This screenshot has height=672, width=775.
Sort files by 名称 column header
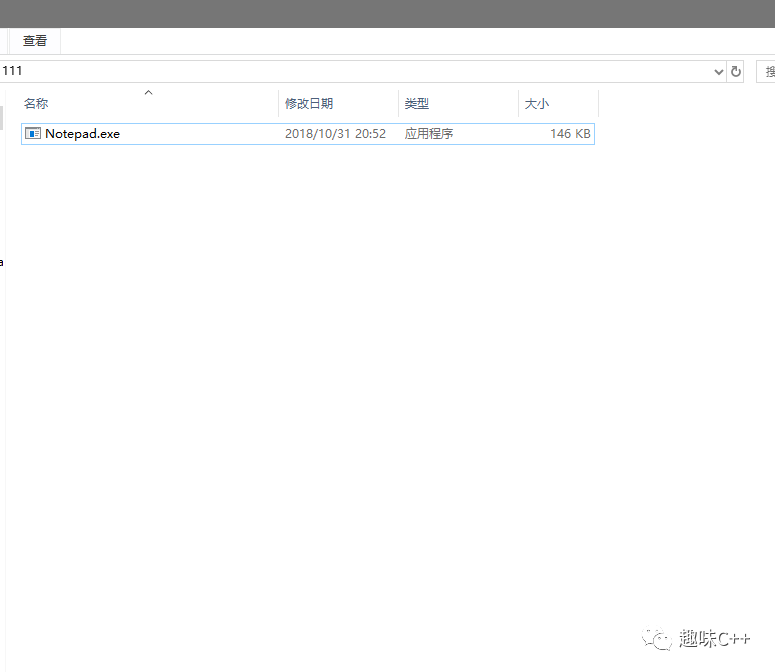(149, 103)
